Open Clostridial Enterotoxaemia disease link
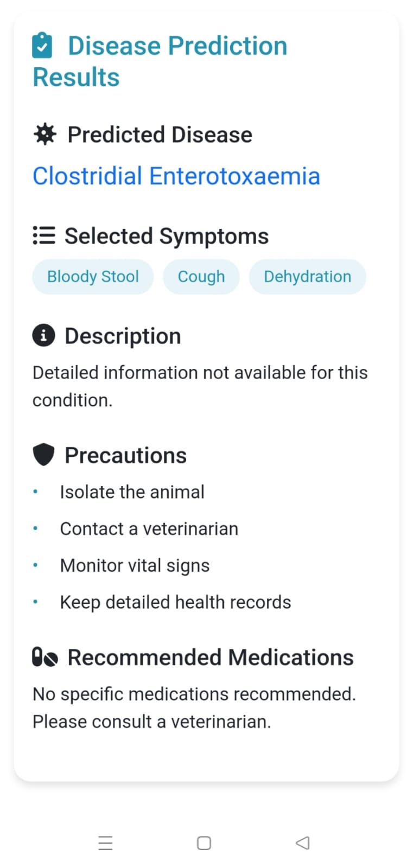Image resolution: width=413 pixels, height=868 pixels. (176, 176)
